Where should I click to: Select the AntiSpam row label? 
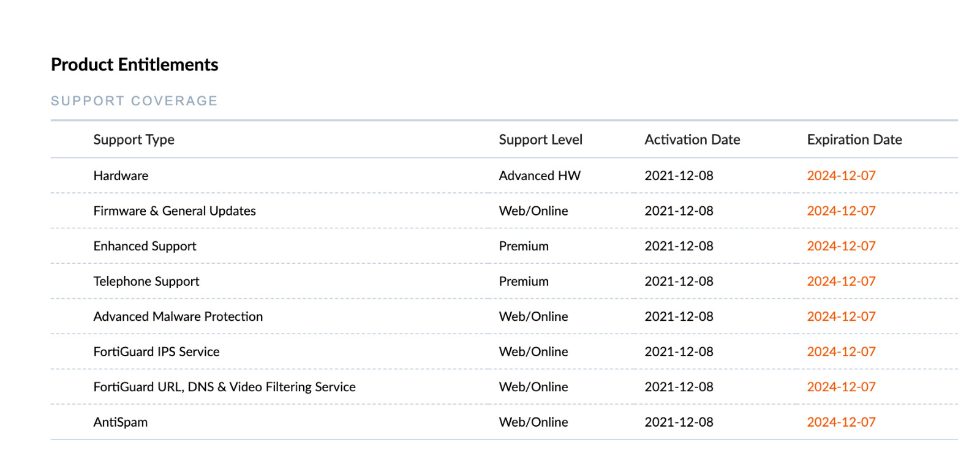(x=121, y=422)
